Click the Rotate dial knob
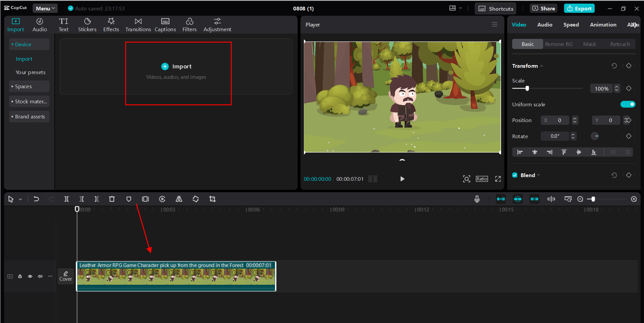644x323 pixels. 595,136
